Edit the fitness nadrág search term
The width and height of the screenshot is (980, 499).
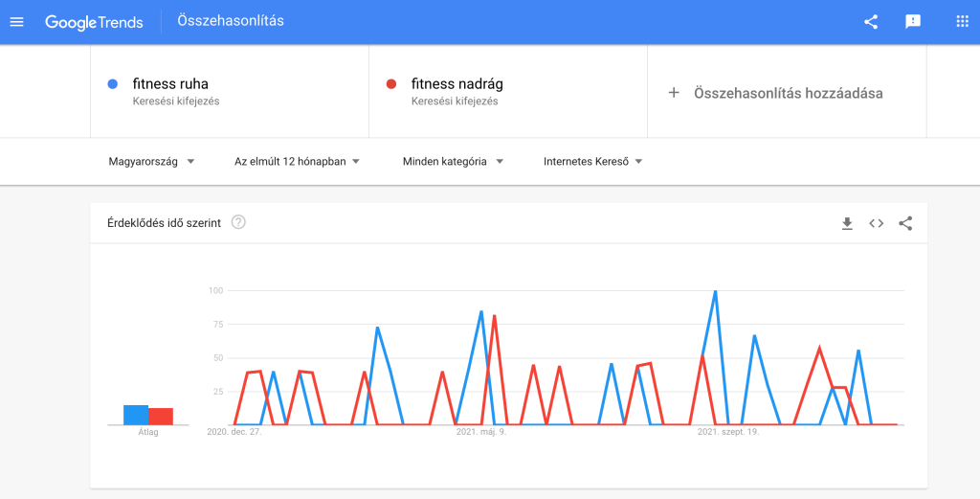click(x=457, y=84)
